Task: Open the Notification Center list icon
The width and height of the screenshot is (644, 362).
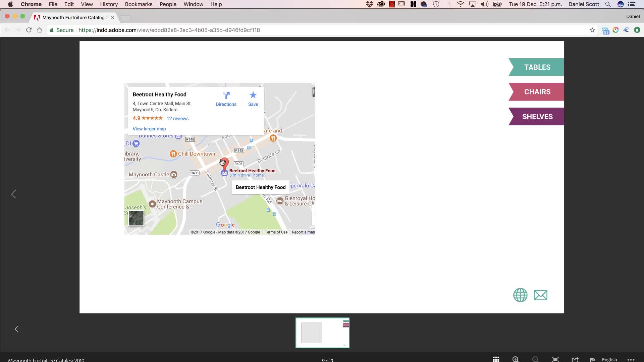Action: 632,4
